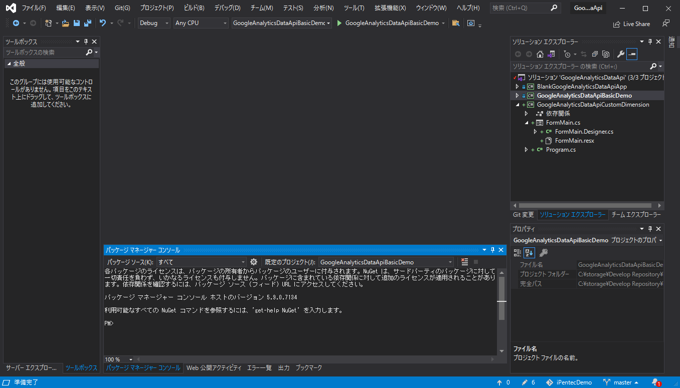
Task: Click the feedback icon beside Live Share
Action: (x=666, y=23)
